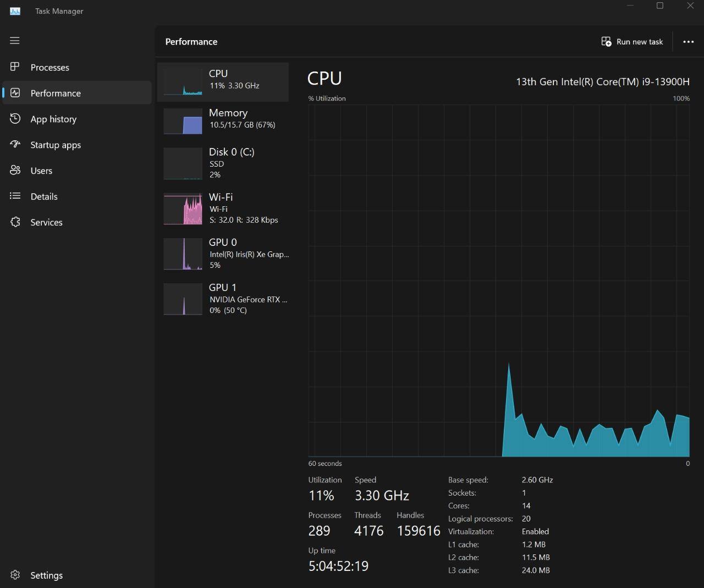Click the Services puzzle icon

pos(15,222)
